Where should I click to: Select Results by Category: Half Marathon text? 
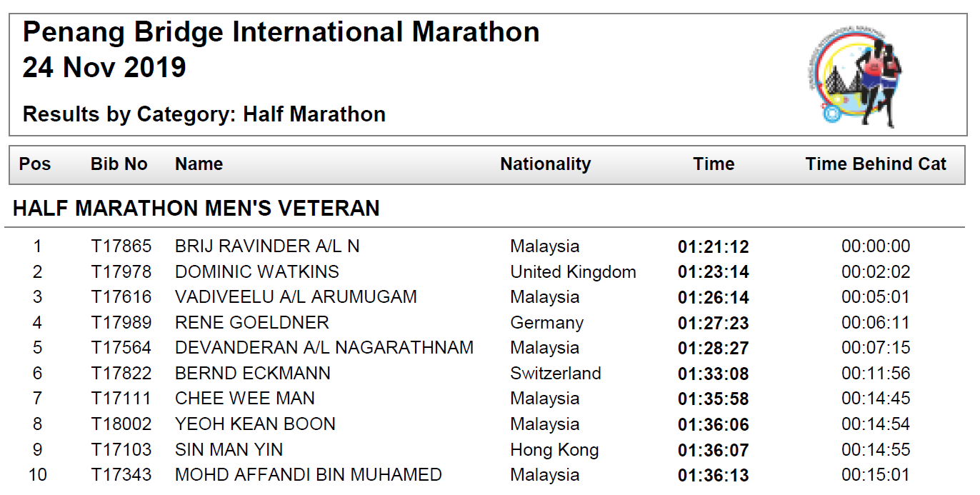(x=204, y=114)
